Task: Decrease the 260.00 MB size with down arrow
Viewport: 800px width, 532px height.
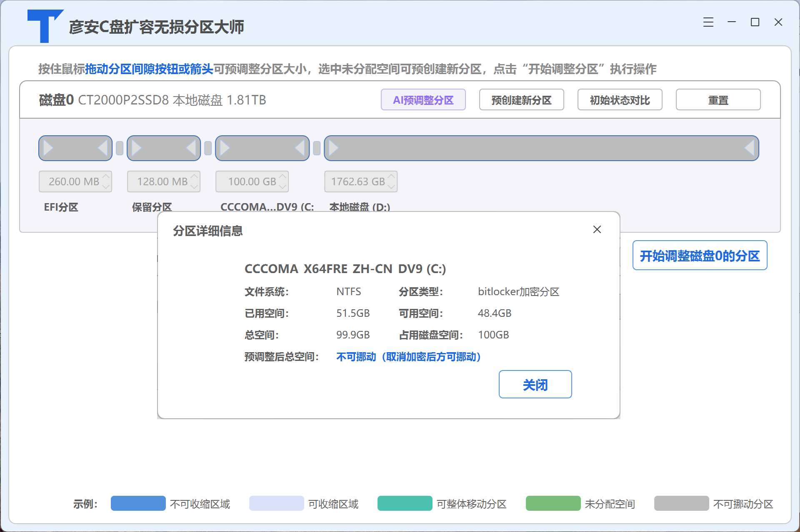Action: [106, 186]
